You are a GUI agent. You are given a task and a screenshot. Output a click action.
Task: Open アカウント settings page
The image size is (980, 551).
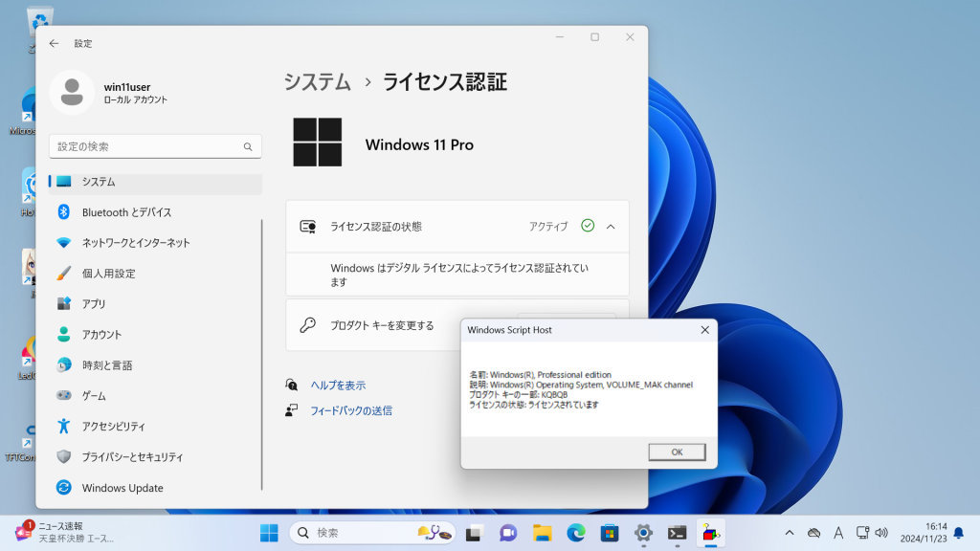coord(155,335)
